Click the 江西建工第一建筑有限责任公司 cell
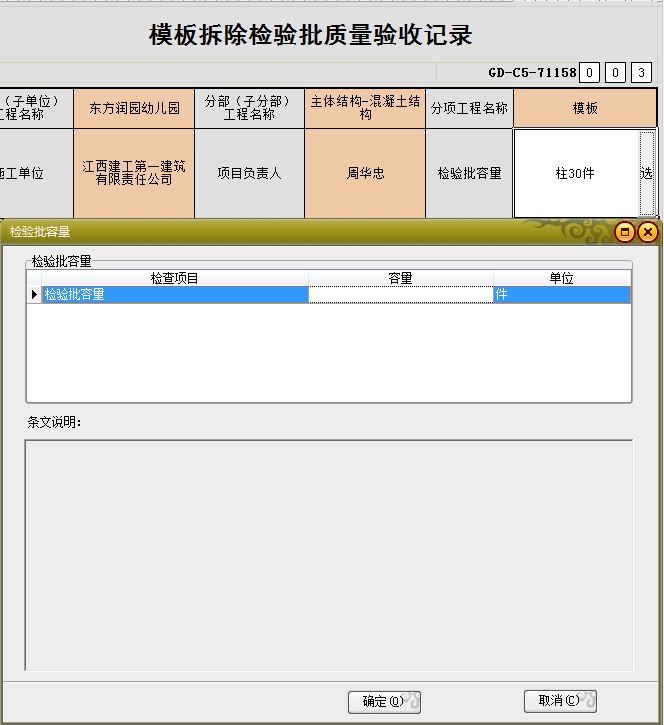The height and width of the screenshot is (725, 664). coord(134,173)
